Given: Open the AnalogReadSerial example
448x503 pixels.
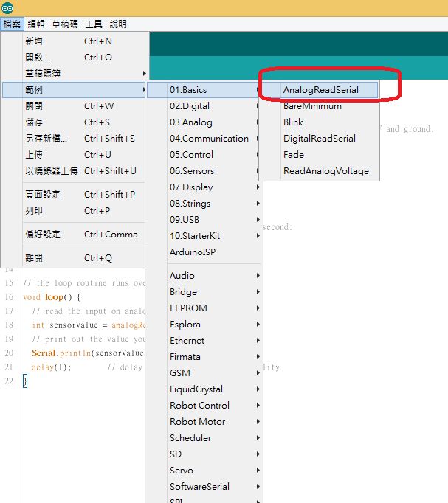Looking at the screenshot, I should click(319, 90).
